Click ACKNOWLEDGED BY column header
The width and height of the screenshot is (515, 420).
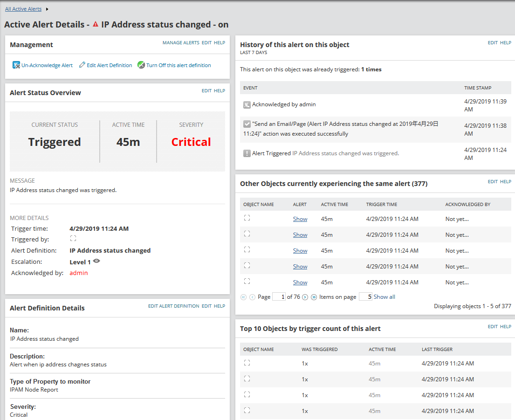[x=468, y=204]
